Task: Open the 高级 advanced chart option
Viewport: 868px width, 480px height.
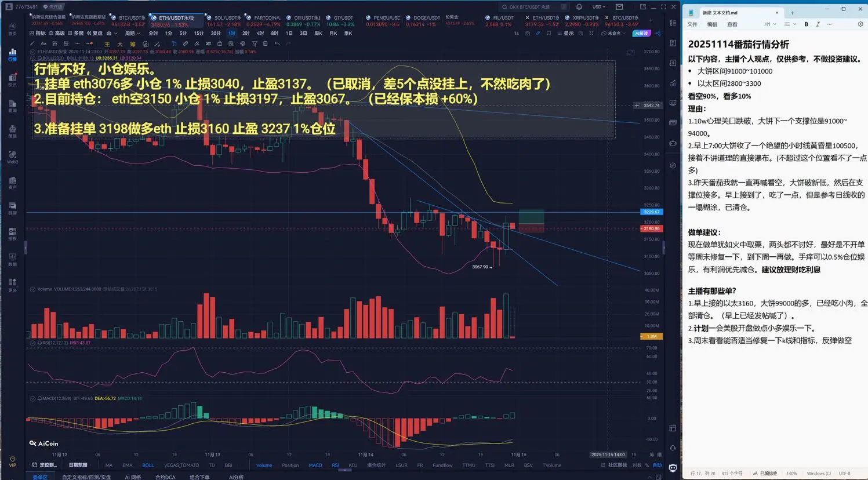Action: (57, 33)
